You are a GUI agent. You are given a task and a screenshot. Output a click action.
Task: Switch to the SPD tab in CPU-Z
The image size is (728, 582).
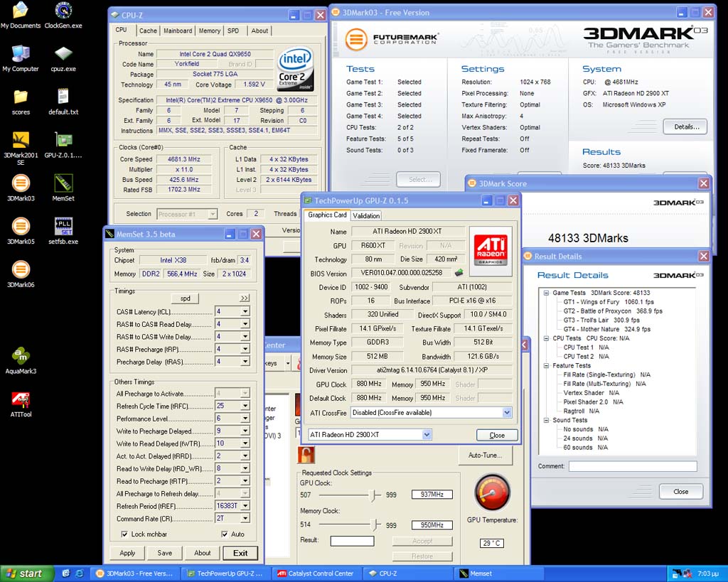pos(233,31)
